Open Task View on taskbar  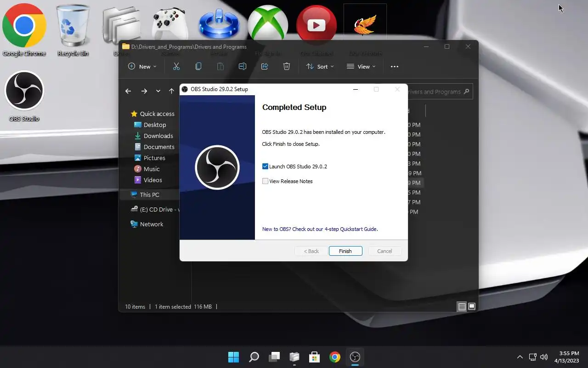[274, 357]
